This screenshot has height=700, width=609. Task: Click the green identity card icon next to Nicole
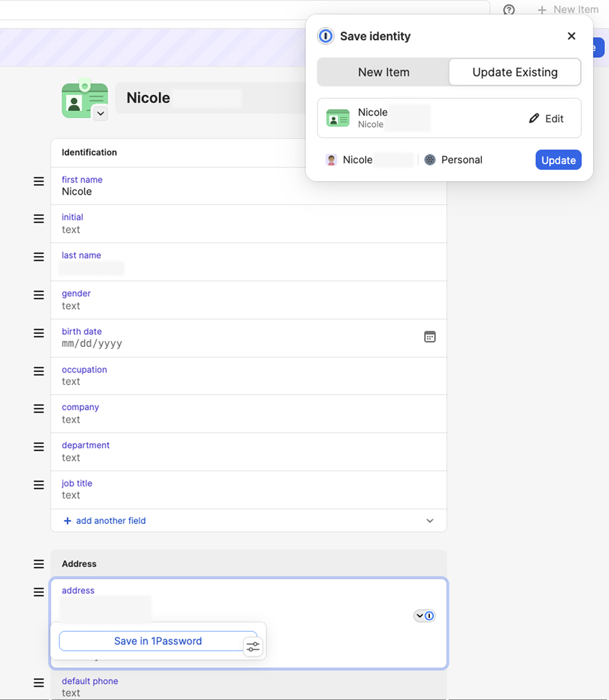338,118
